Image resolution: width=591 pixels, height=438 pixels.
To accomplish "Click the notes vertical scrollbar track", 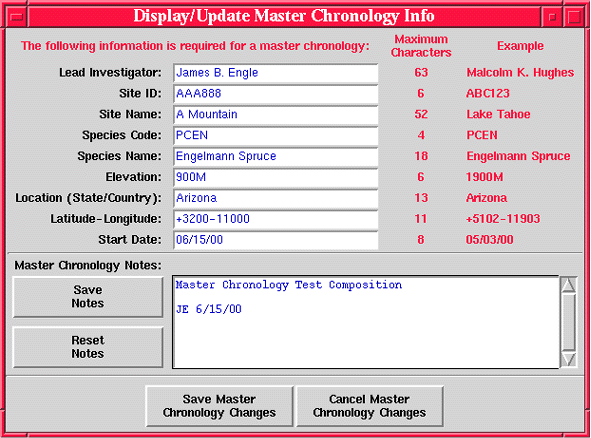I will click(568, 322).
